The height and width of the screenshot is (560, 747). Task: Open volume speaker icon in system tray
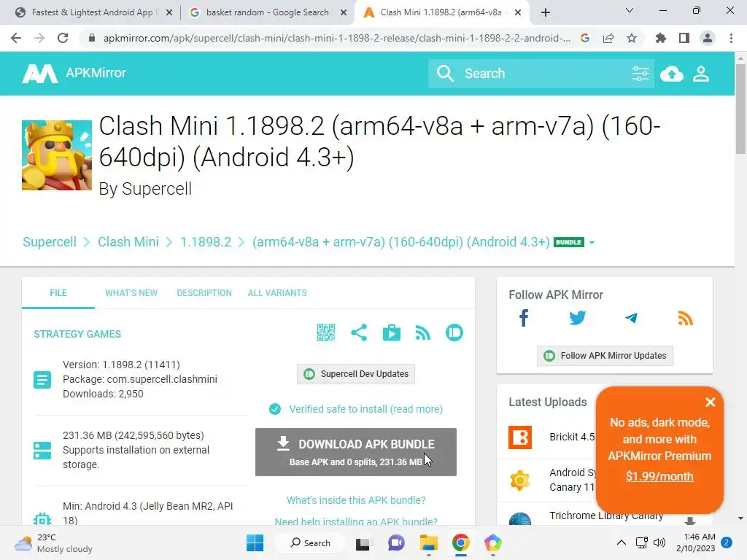point(659,542)
